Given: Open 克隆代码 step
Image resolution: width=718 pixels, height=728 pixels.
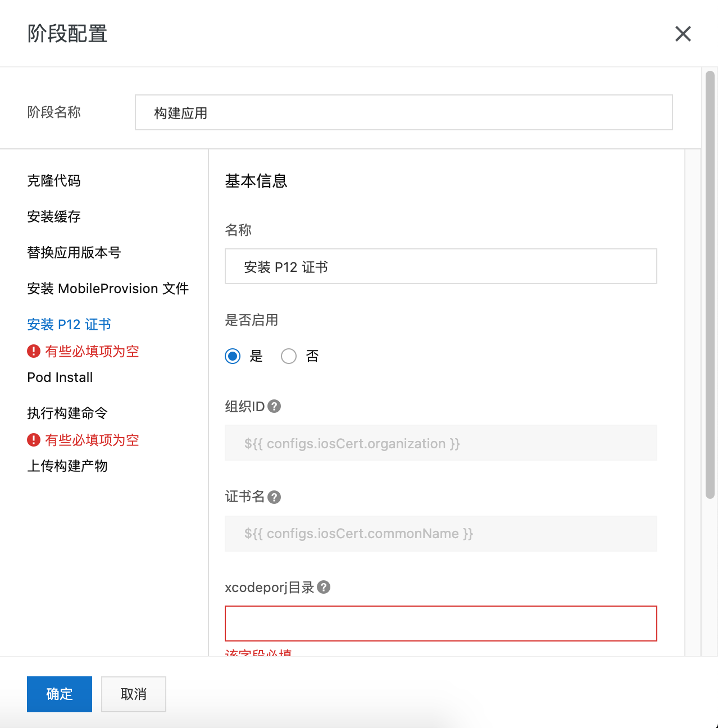Looking at the screenshot, I should [x=54, y=181].
